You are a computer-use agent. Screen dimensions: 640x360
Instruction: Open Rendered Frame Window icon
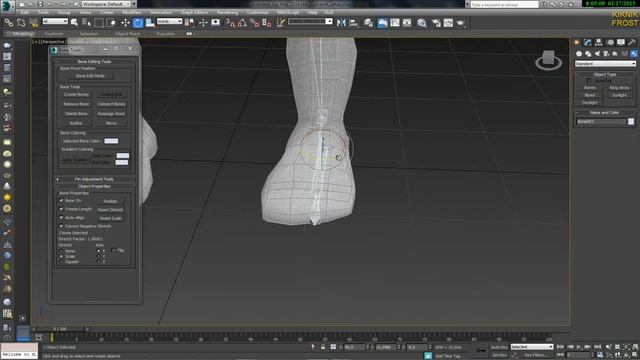coord(448,23)
